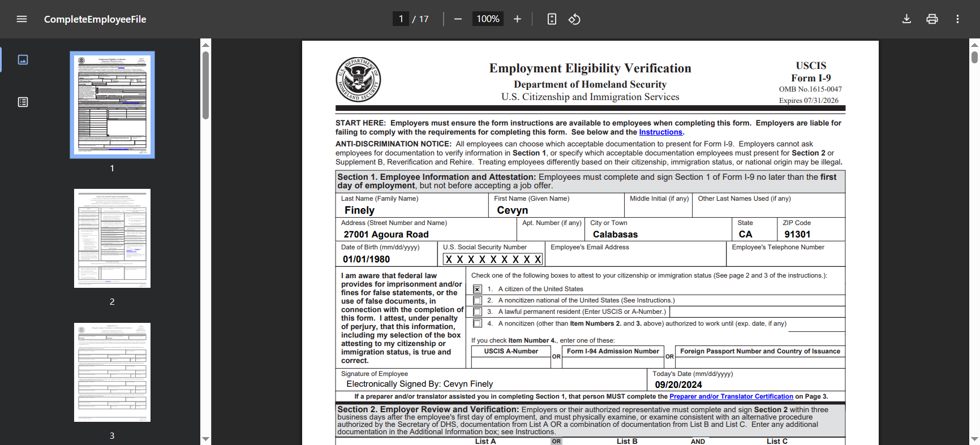Click sidebar scrollbar up arrow
Screen dimensions: 980x445
(206, 44)
